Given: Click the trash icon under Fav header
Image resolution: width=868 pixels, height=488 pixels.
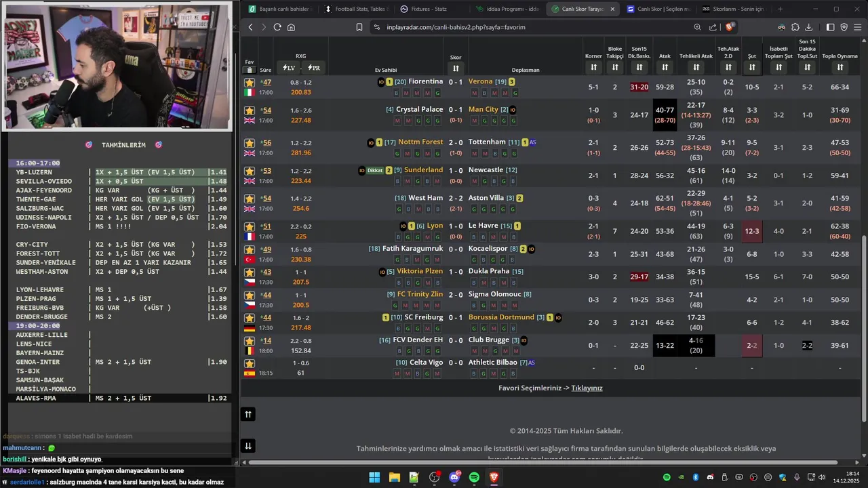Looking at the screenshot, I should pos(249,70).
